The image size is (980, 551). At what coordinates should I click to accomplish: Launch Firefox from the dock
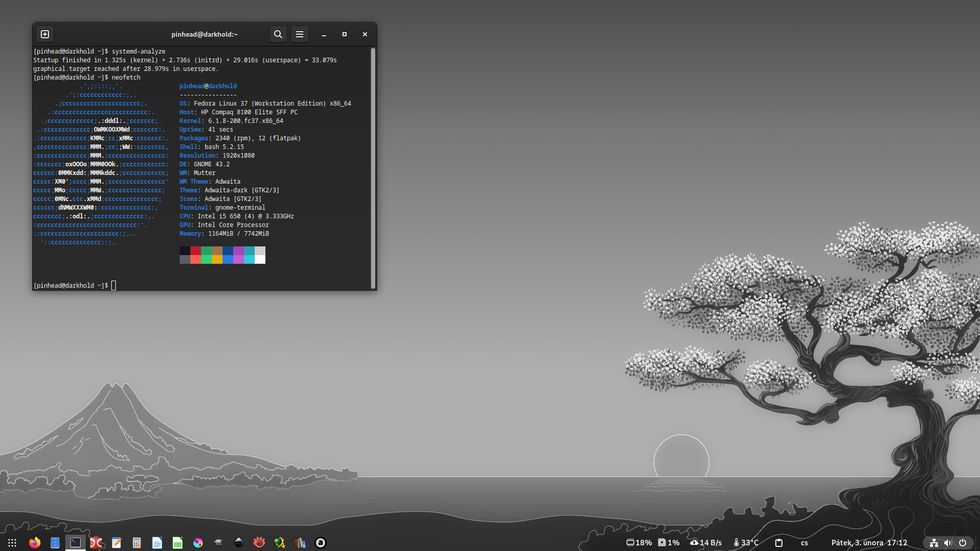(x=35, y=543)
